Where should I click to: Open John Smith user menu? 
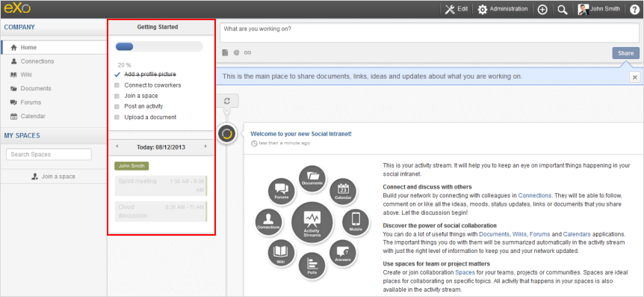(x=599, y=9)
